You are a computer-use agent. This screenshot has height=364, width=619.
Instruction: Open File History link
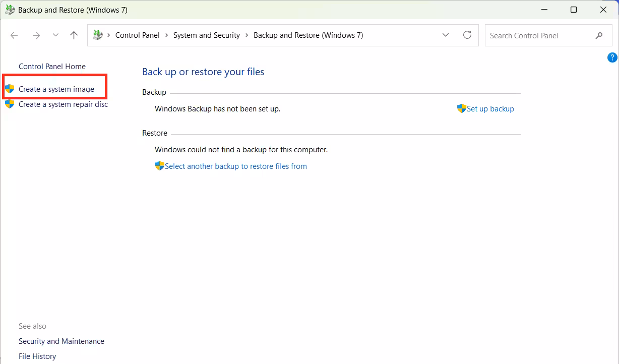tap(37, 356)
